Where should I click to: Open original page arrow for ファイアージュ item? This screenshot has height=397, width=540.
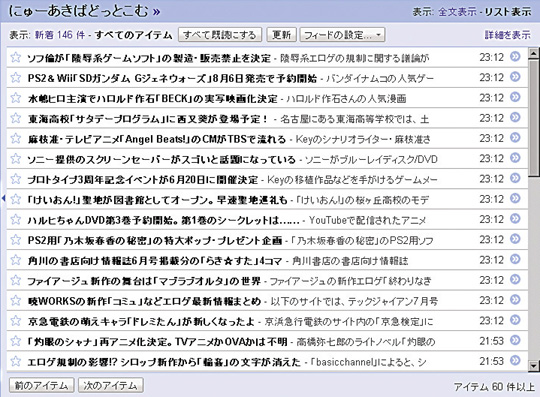(x=515, y=280)
